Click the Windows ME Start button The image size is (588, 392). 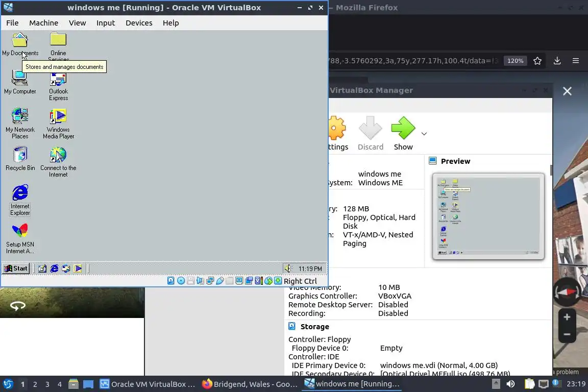[x=16, y=268]
